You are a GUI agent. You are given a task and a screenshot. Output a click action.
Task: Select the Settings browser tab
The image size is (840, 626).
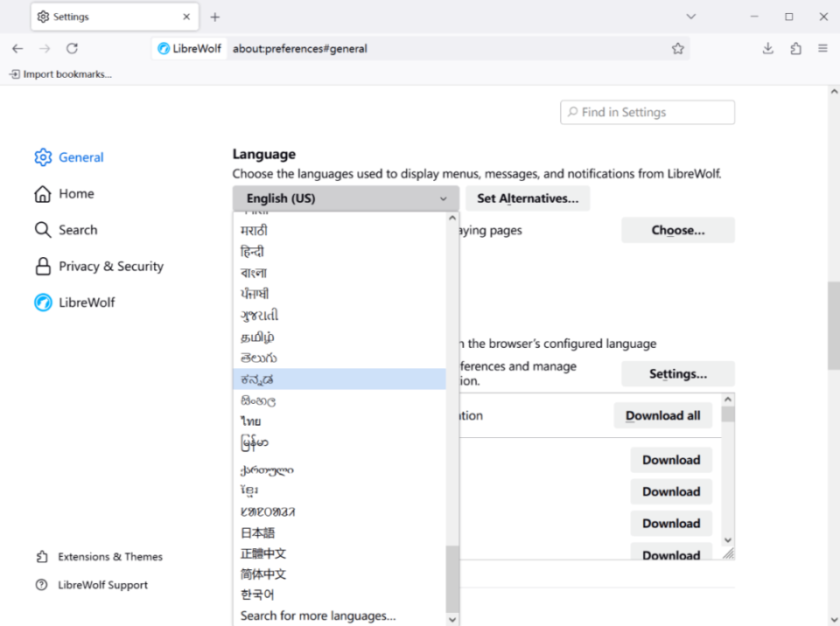coord(115,17)
